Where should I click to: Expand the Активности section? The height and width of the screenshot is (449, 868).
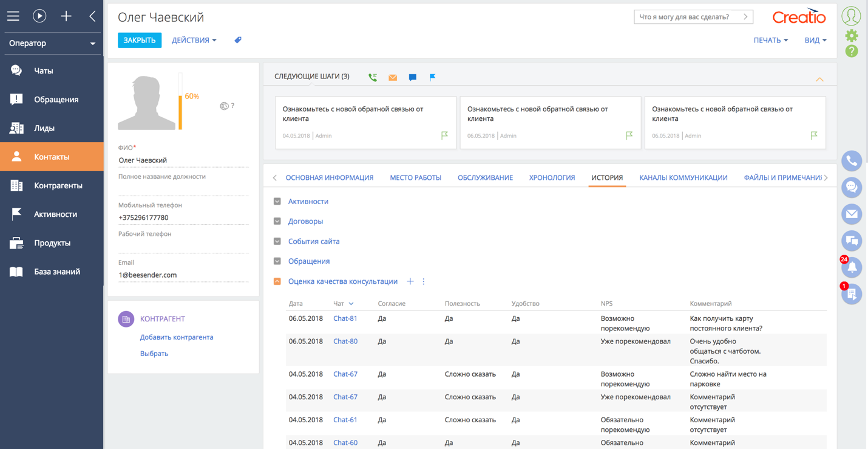277,201
